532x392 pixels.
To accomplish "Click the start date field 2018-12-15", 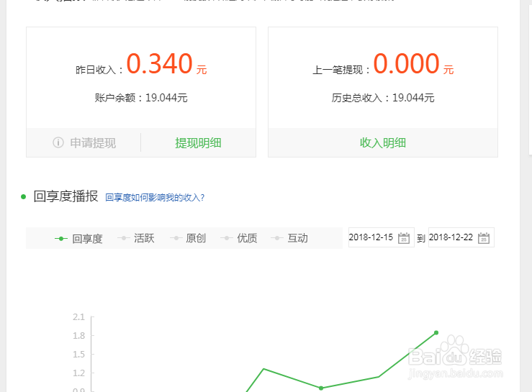I will click(382, 237).
